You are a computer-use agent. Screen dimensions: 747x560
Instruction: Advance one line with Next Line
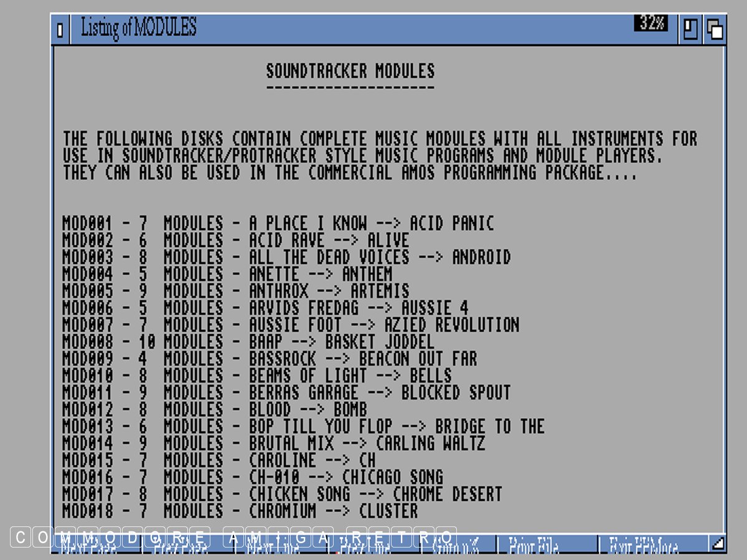coord(280,547)
